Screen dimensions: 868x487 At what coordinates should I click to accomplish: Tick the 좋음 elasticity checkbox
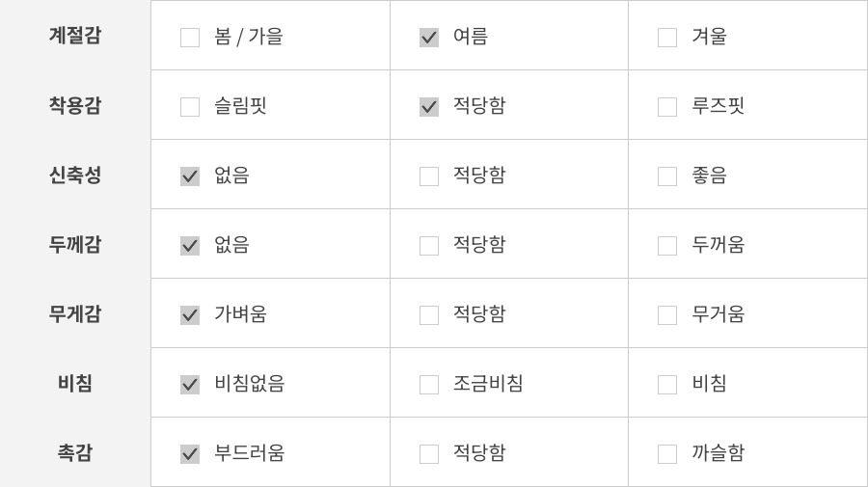point(667,176)
